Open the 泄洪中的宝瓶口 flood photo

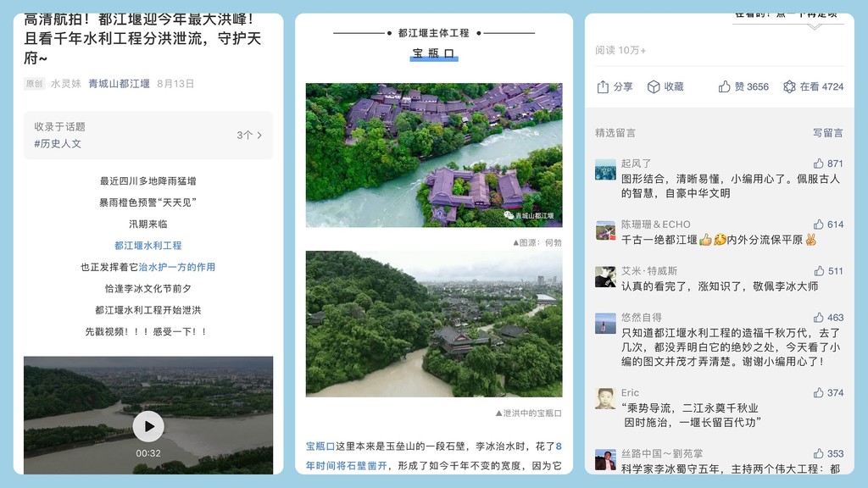tap(433, 324)
